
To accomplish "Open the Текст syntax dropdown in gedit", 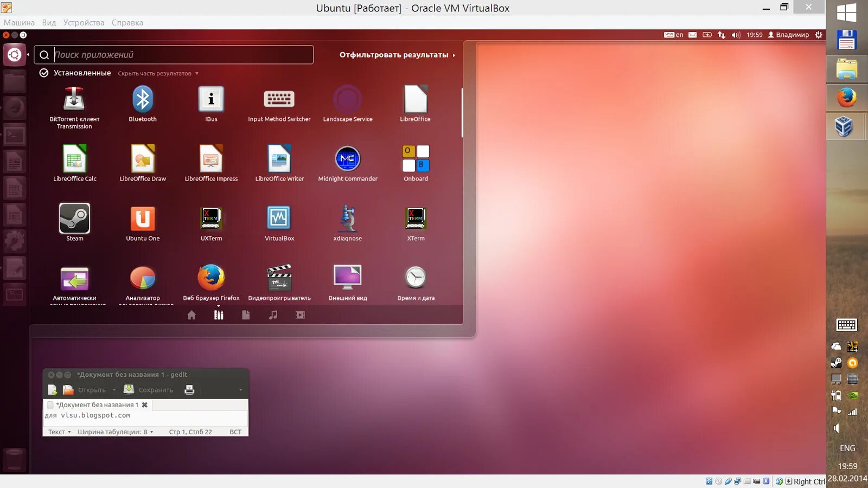I will click(60, 432).
